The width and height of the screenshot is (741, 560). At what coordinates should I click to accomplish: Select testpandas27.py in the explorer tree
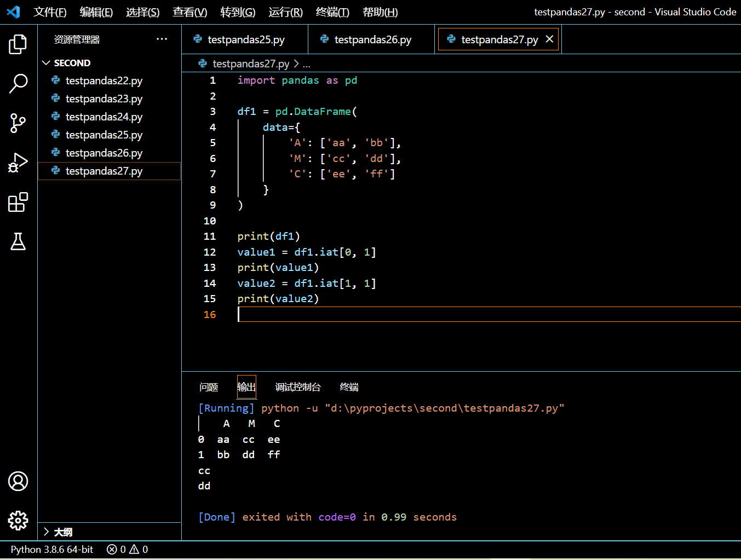(110, 171)
